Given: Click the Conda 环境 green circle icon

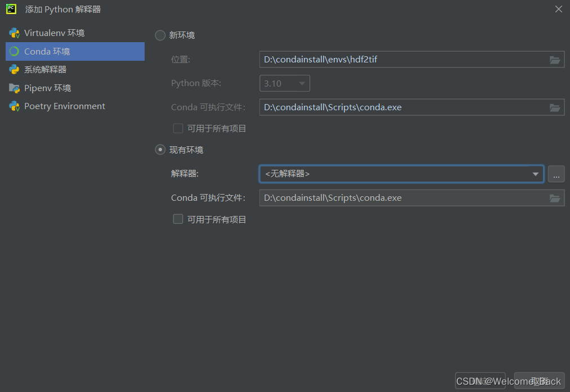Looking at the screenshot, I should 14,51.
